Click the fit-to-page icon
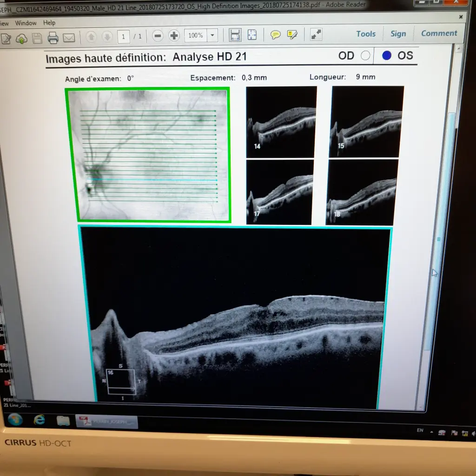476x476 pixels. coord(251,35)
